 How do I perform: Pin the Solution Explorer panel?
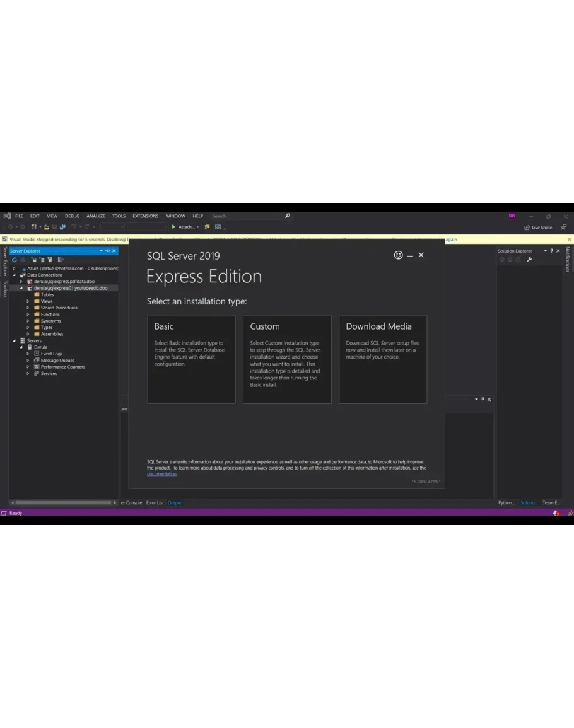(551, 251)
